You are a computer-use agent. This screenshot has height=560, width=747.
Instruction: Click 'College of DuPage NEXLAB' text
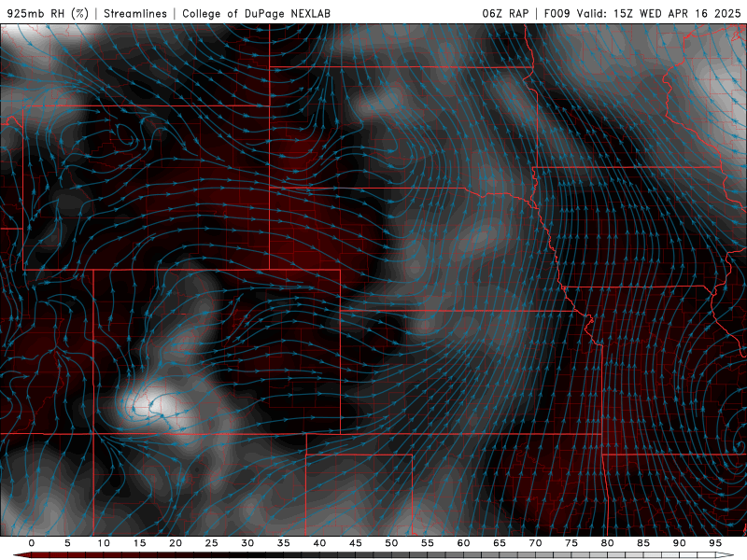tap(256, 13)
